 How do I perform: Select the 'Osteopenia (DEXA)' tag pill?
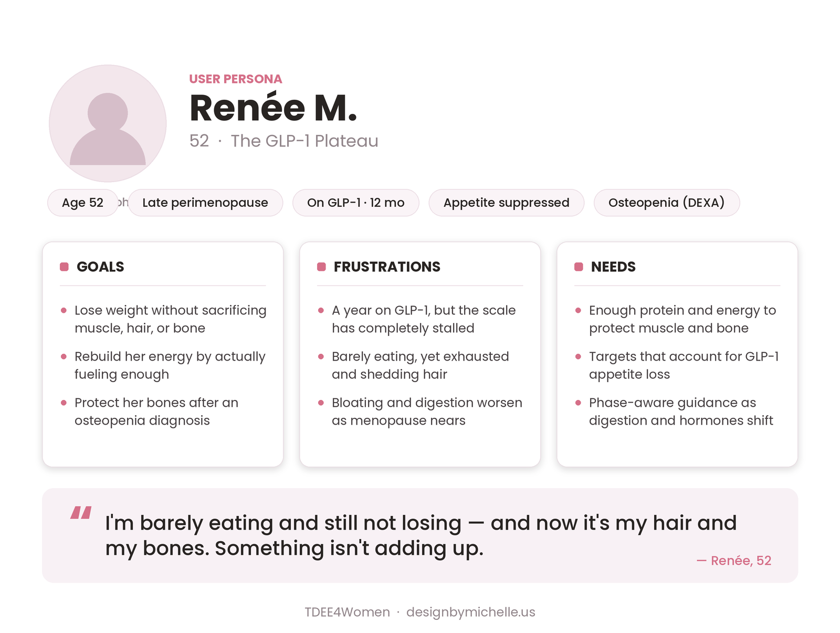[667, 203]
